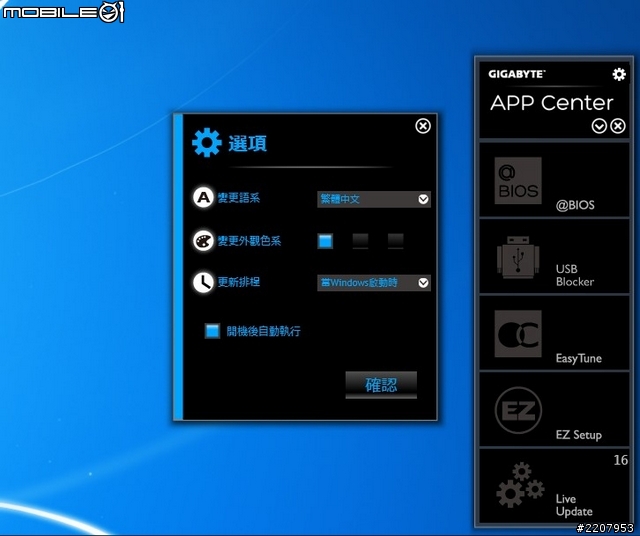The height and width of the screenshot is (536, 640).
Task: Launch EasyTune from its icon
Action: [518, 334]
